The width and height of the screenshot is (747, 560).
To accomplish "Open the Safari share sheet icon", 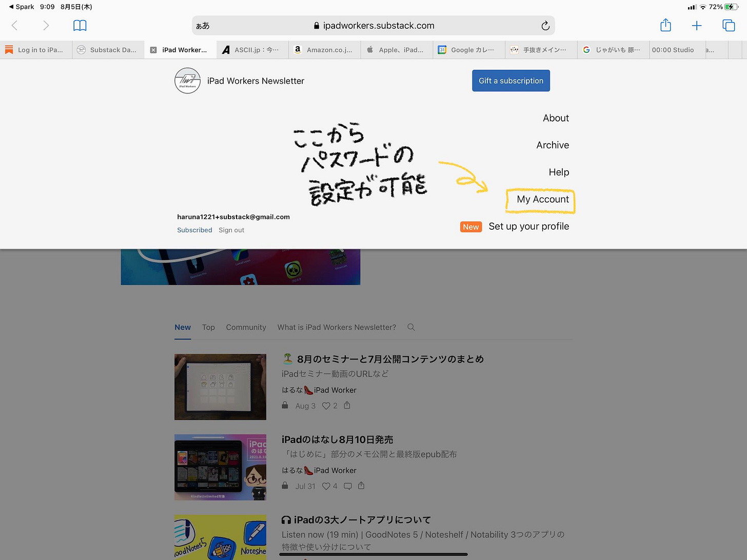I will [665, 25].
